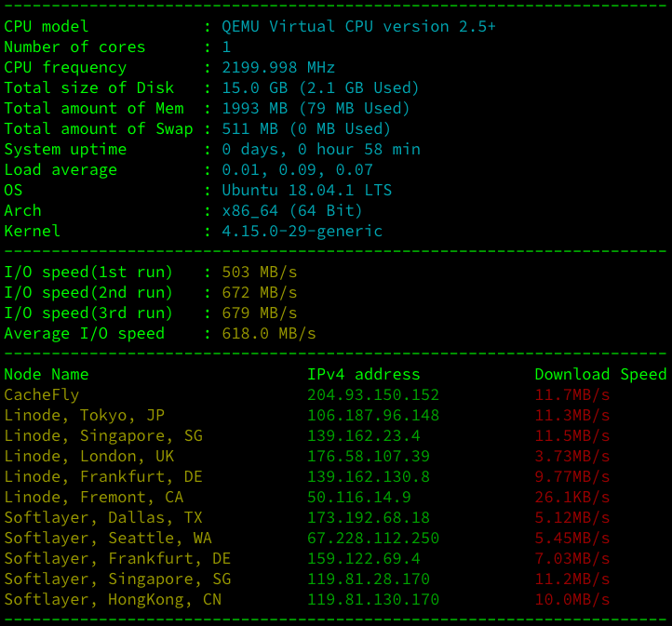
Task: Click Linode Fremont download speed 26.1KB/s
Action: click(572, 497)
